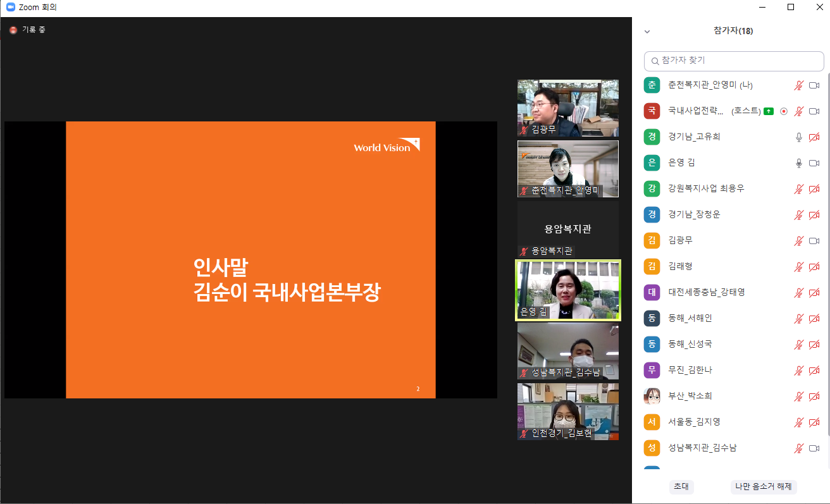Viewport: 830px width, 504px height.
Task: Click the microphone icon for 경기남_고유희
Action: click(799, 137)
